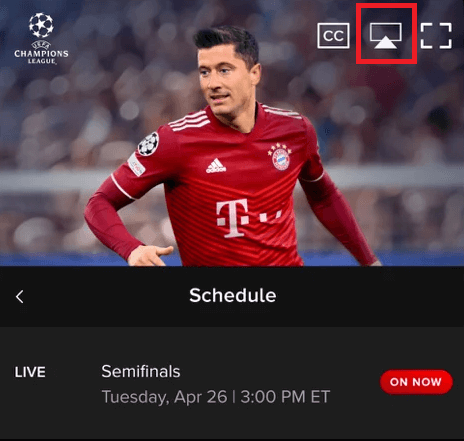Select the Tuesday, Apr 26 date text

164,397
